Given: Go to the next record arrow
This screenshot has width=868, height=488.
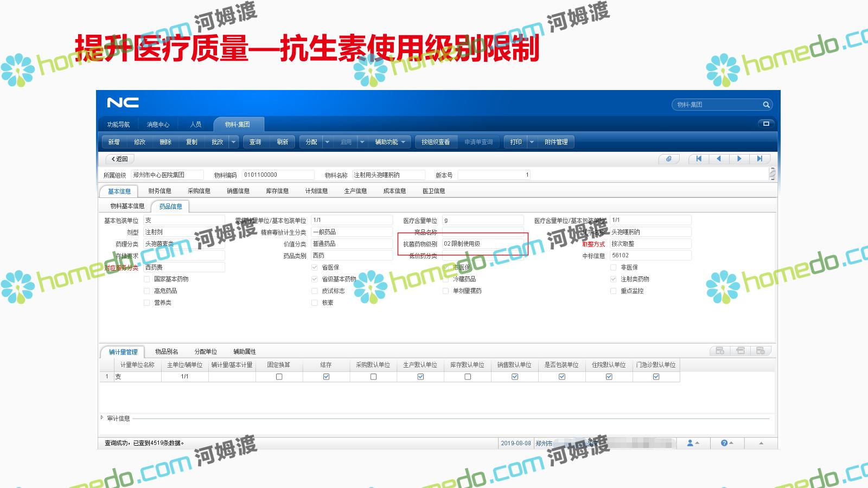Looking at the screenshot, I should [x=739, y=159].
